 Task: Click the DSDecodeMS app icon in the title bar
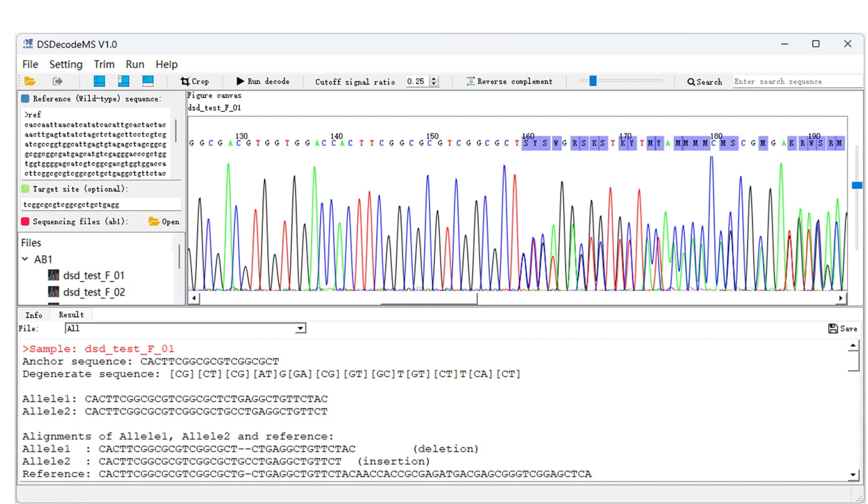[x=28, y=44]
